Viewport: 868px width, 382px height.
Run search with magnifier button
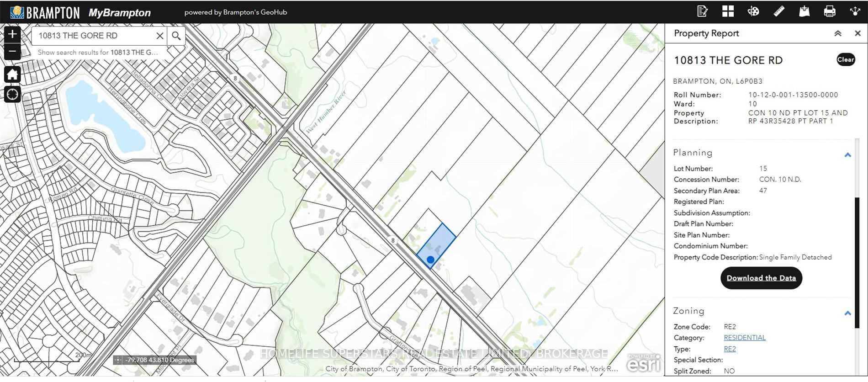coord(176,36)
